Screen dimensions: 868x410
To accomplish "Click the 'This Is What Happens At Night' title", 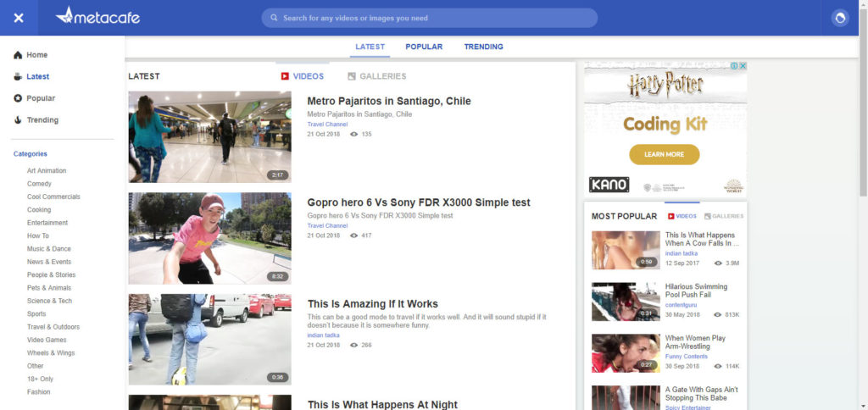I will [382, 404].
